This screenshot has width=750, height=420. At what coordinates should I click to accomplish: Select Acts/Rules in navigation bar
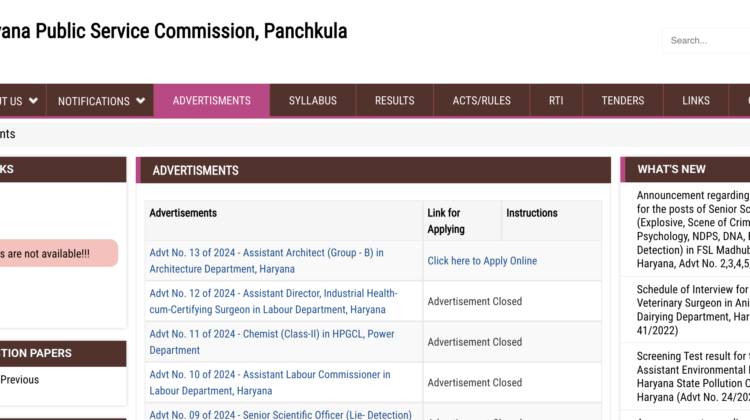pos(481,101)
